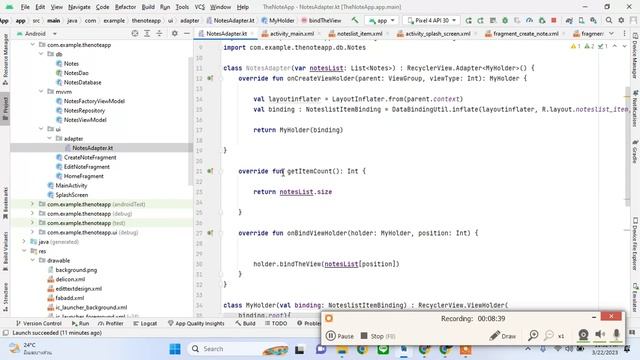Toggle system audio speaker in recorder
Viewport: 640px width, 360px height.
[x=600, y=335]
